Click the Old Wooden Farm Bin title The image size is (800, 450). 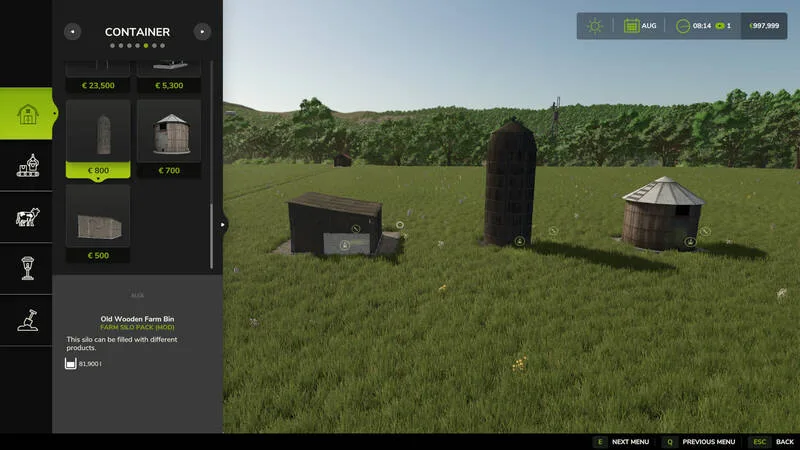(137, 319)
